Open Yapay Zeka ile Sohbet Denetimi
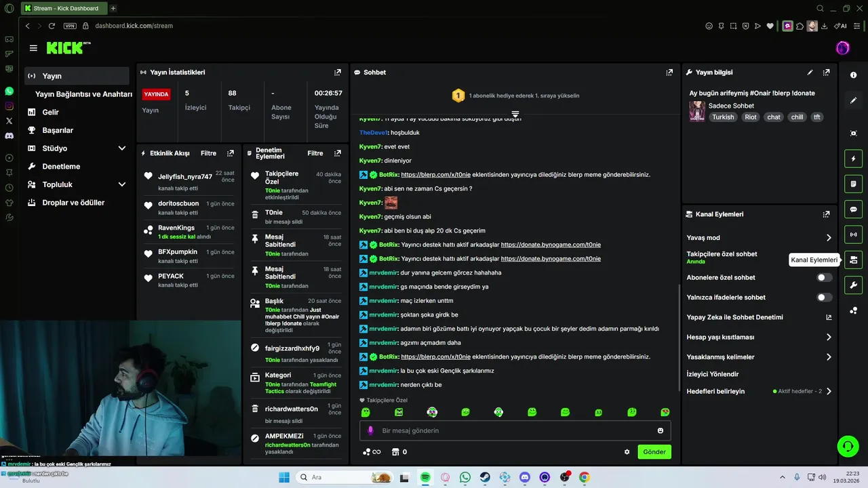 [x=759, y=317]
